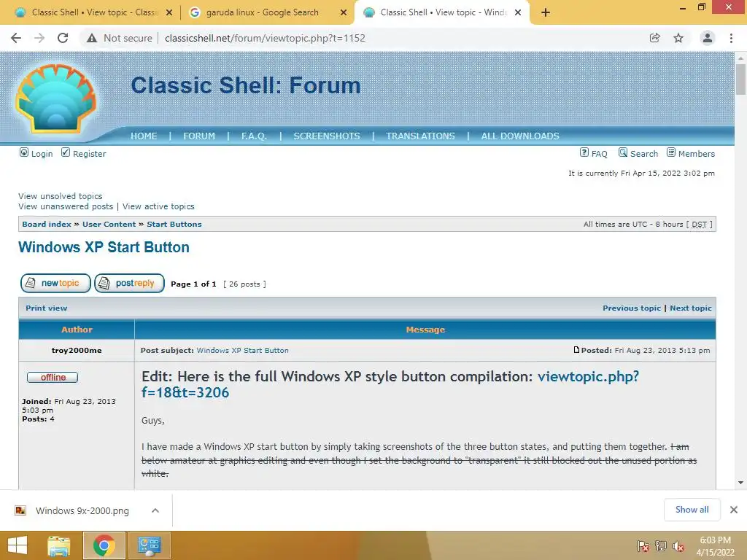Click the Search magnifier icon in forum header
The width and height of the screenshot is (747, 560).
coord(623,152)
